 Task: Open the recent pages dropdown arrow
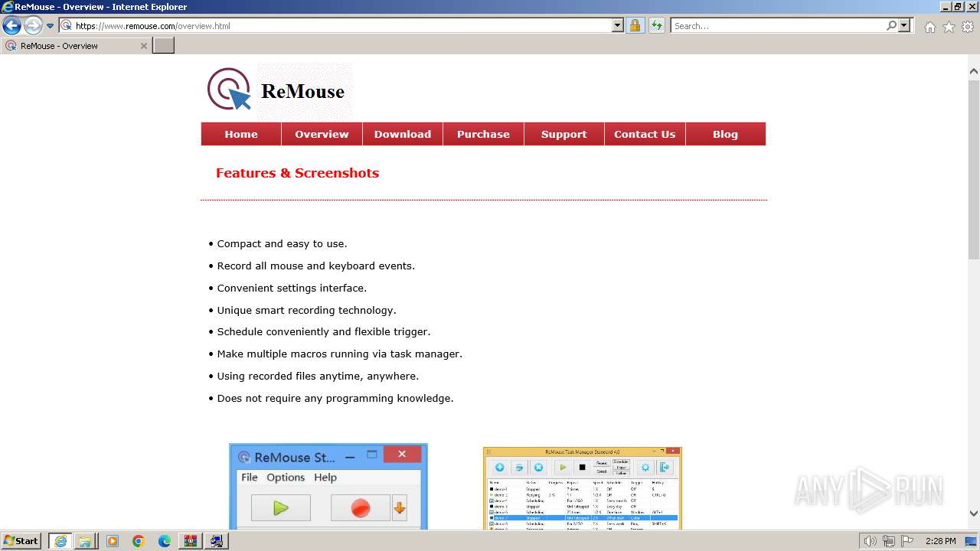[50, 25]
